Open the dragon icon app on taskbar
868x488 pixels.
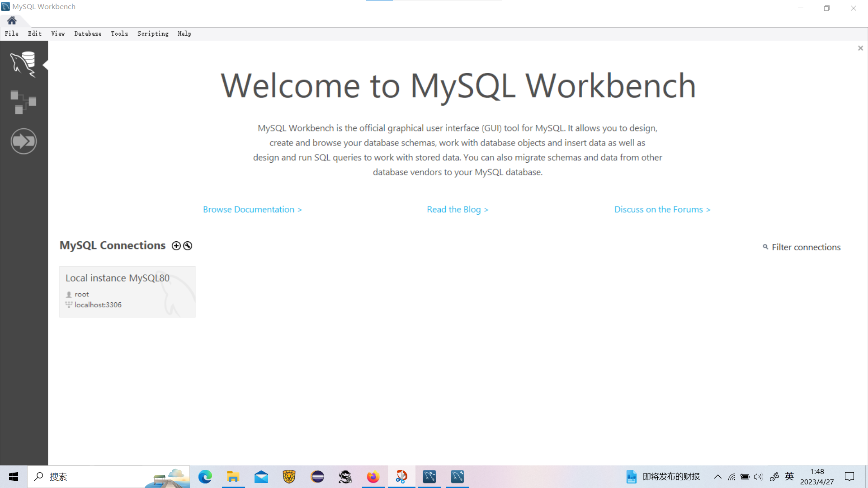click(345, 477)
